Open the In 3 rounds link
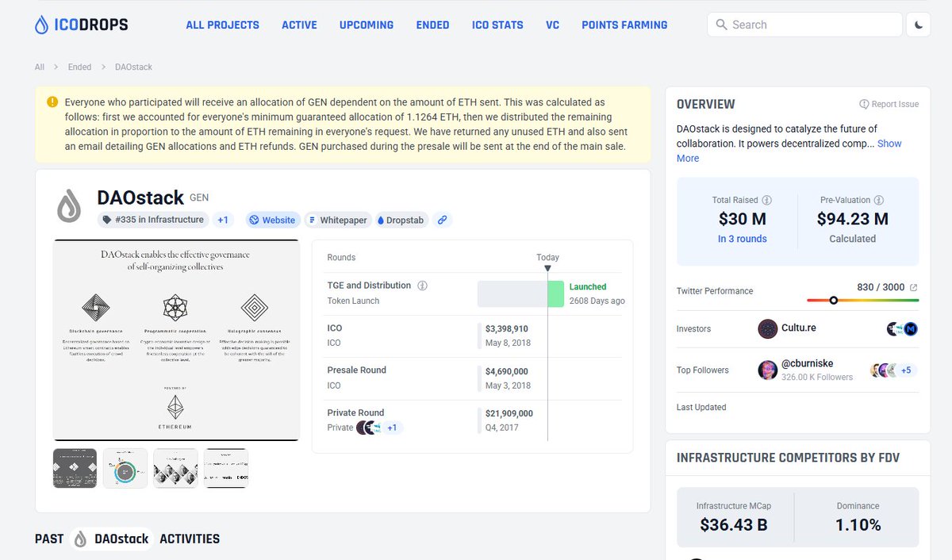This screenshot has width=952, height=560. [743, 239]
